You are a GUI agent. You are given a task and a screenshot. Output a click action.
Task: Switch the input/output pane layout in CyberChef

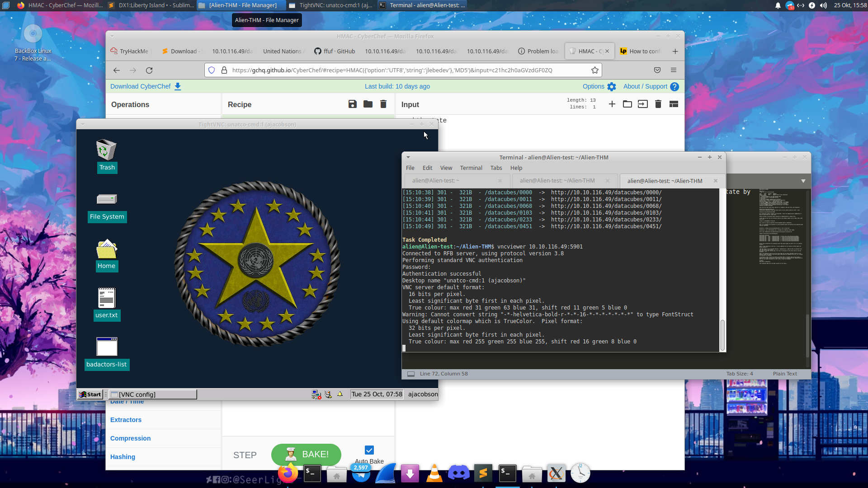tap(673, 104)
